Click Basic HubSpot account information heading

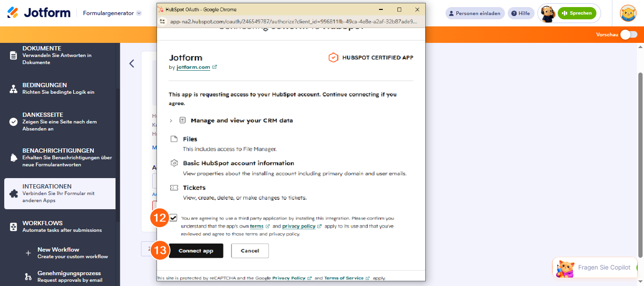[239, 163]
